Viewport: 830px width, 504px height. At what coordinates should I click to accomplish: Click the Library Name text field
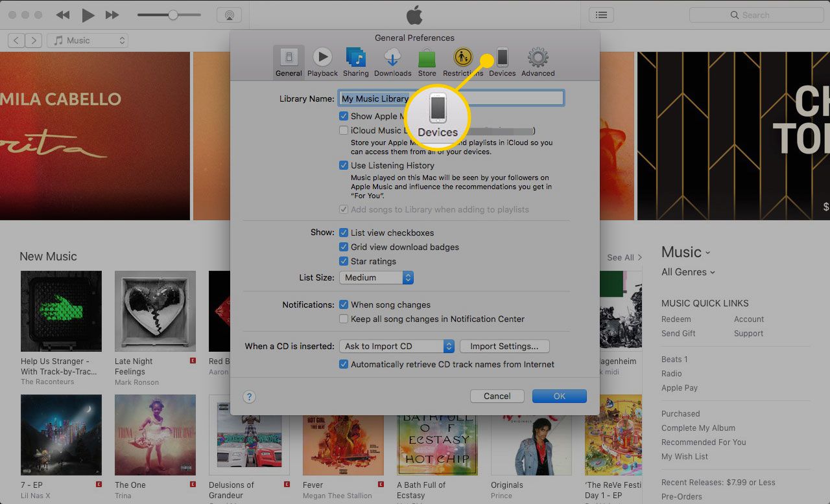coord(451,98)
